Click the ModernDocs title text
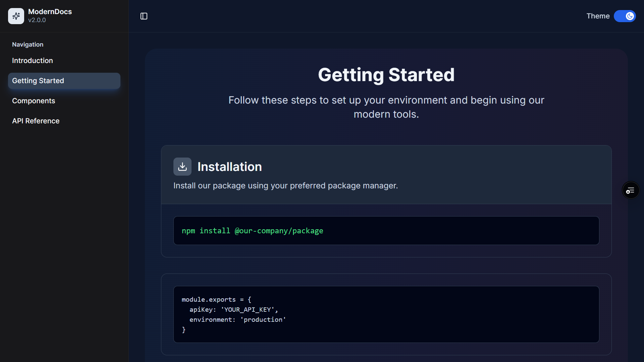 pos(50,12)
